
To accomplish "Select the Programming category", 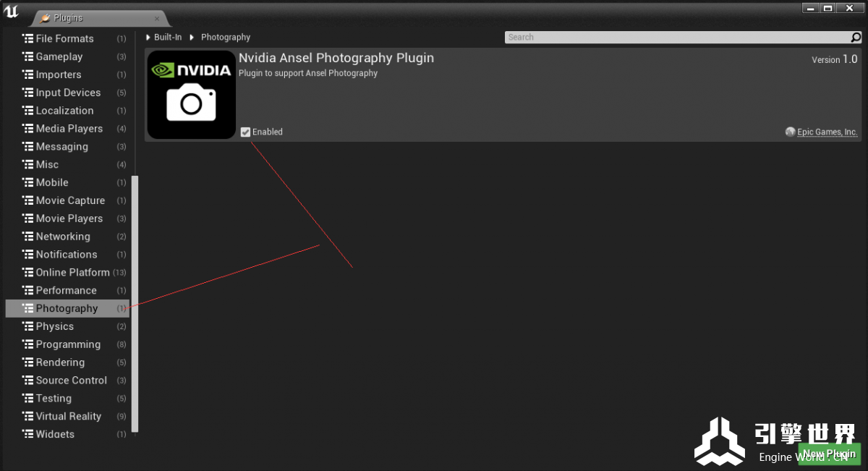I will pyautogui.click(x=67, y=344).
